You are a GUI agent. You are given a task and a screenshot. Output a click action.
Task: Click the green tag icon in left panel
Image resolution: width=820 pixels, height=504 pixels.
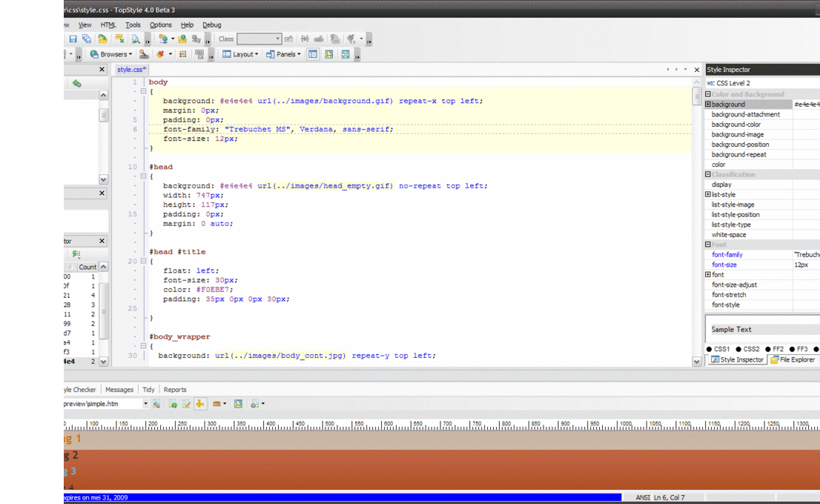click(77, 83)
